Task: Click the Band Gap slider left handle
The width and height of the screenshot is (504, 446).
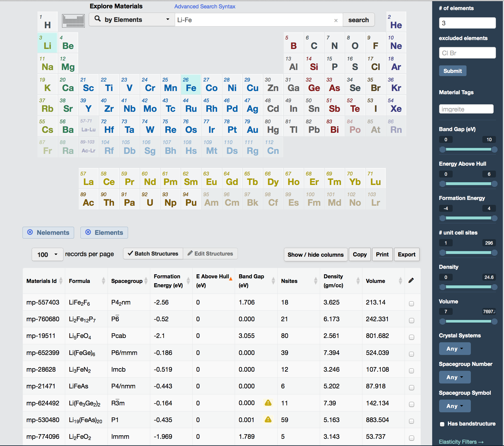Action: pos(443,149)
